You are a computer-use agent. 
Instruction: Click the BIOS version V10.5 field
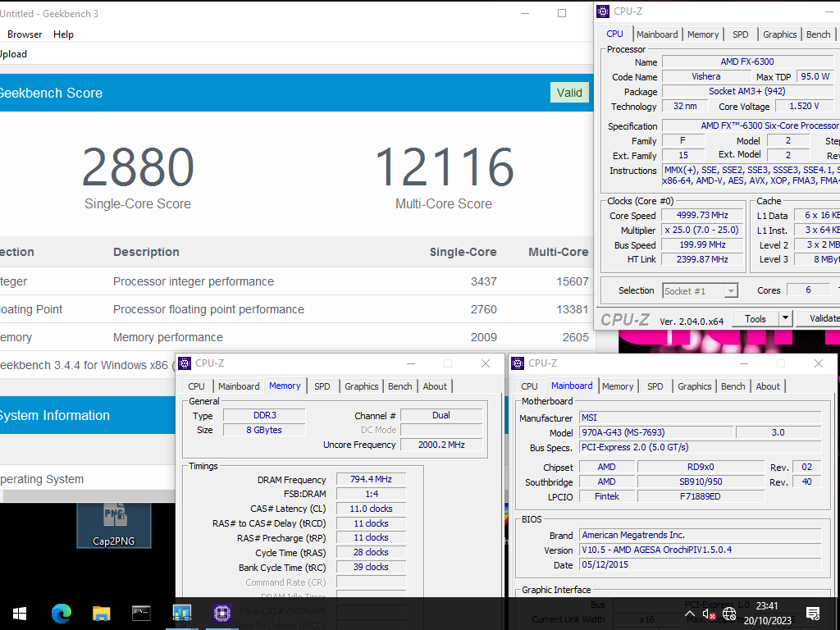pyautogui.click(x=701, y=550)
